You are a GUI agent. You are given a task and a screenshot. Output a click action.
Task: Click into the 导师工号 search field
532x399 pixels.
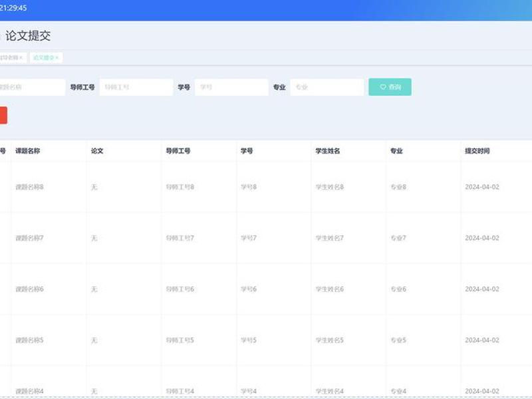click(x=136, y=87)
